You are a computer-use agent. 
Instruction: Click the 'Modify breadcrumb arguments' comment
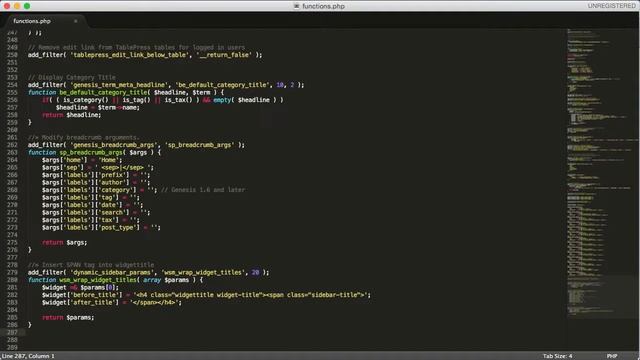pyautogui.click(x=84, y=138)
